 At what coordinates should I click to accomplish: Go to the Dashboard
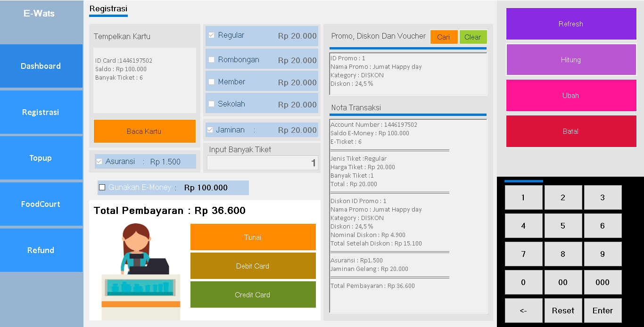41,66
